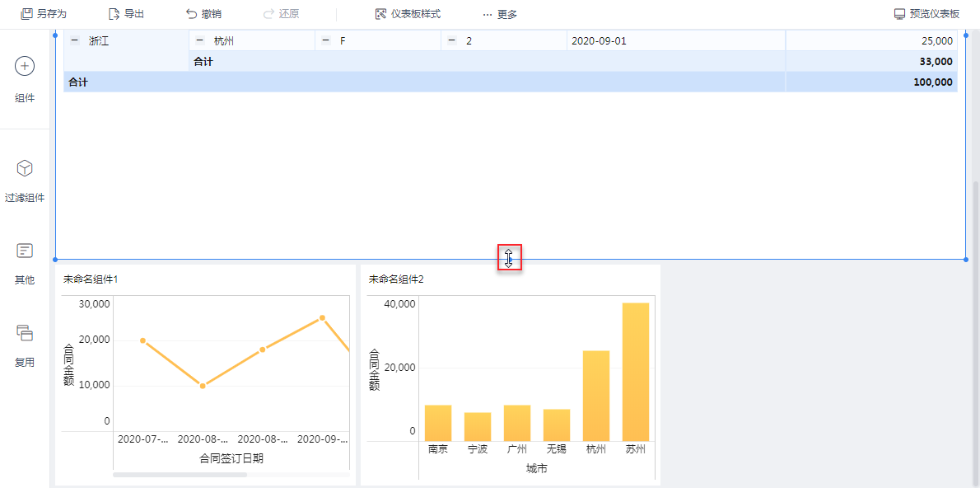This screenshot has width=980, height=488.
Task: Collapse the F row group
Action: (x=325, y=40)
